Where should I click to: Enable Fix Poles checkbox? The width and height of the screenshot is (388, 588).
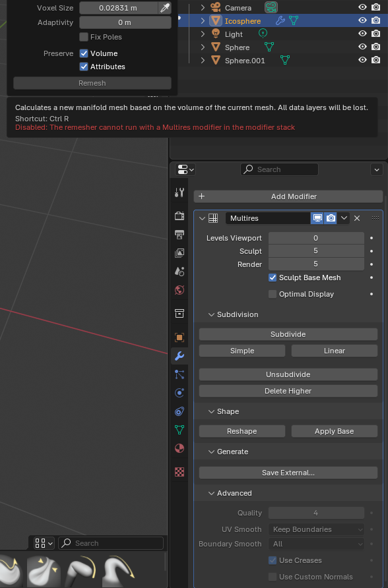click(84, 37)
